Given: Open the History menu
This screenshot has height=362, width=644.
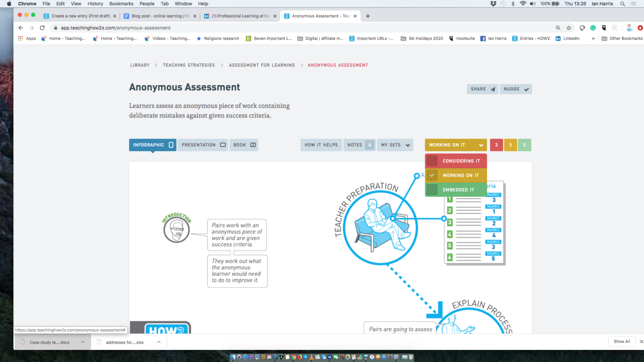Looking at the screenshot, I should tap(95, 4).
